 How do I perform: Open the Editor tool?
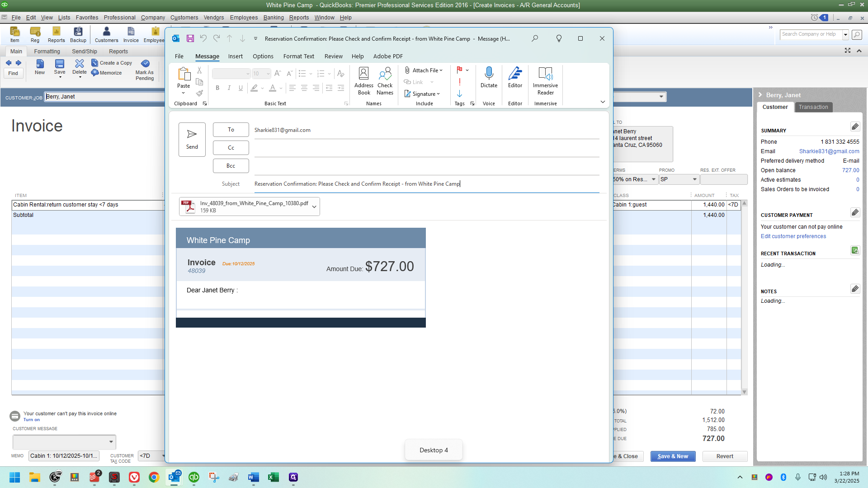(515, 77)
